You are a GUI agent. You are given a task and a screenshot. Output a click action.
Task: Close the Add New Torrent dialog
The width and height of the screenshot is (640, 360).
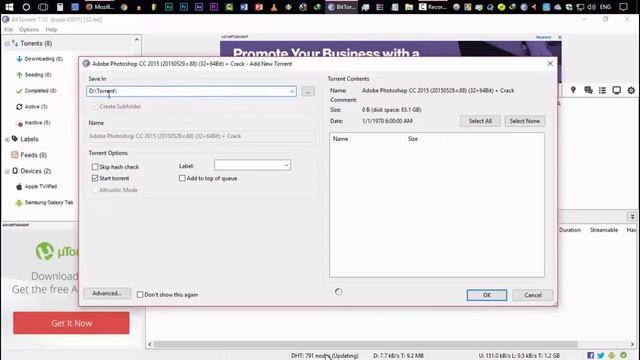(550, 63)
